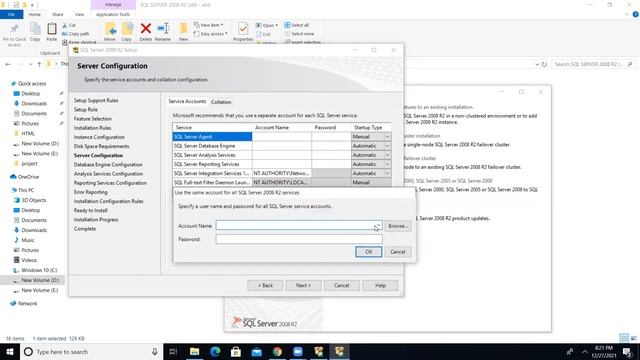This screenshot has width=640, height=360.
Task: Click the Copy icon in ribbon clipboard group
Action: pos(35,29)
